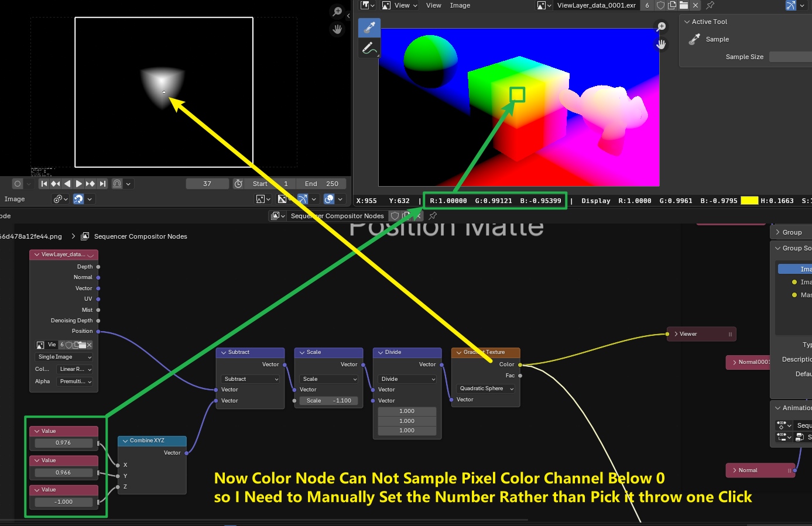Jump to the last frame

(x=102, y=184)
